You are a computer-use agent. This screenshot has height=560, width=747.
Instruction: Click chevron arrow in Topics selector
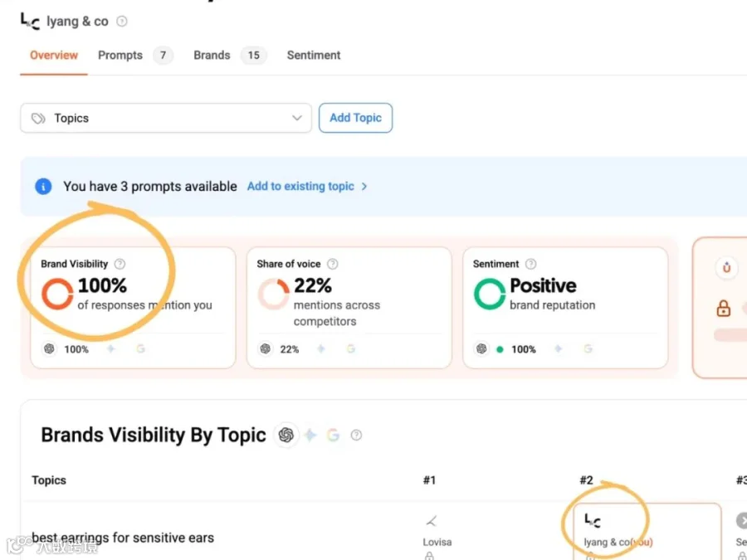[297, 118]
